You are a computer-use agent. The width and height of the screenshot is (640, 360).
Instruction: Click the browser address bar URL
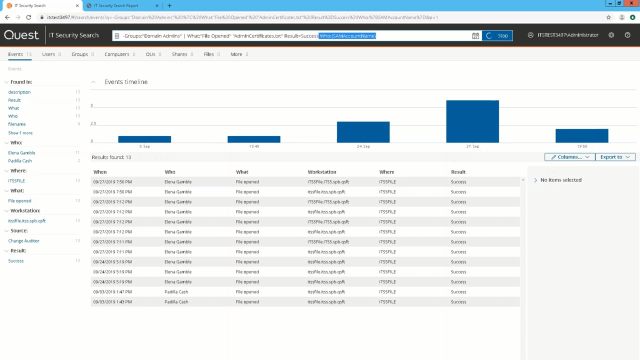click(242, 18)
